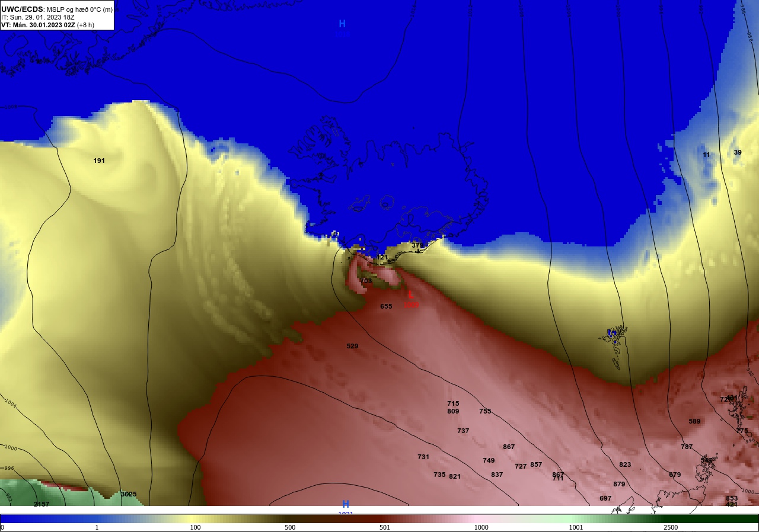Click the UWC/ECDS title label
Viewport: 759px width, 532px height.
[x=23, y=9]
